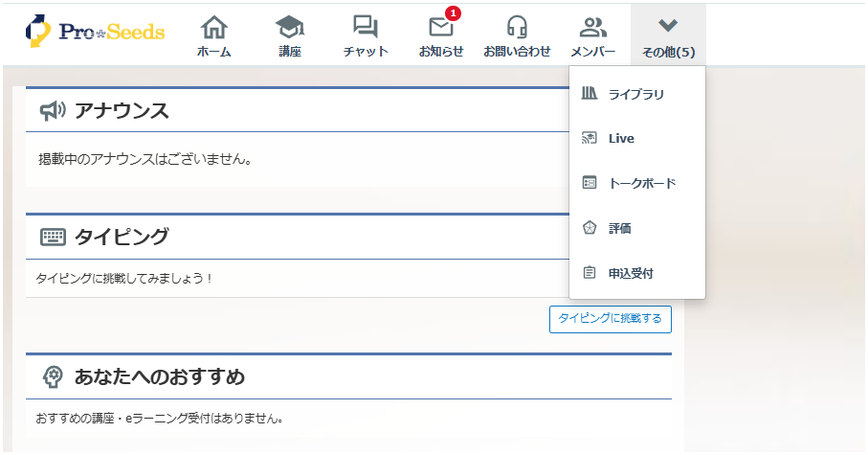Open お知らせ envelope icon

pyautogui.click(x=440, y=28)
